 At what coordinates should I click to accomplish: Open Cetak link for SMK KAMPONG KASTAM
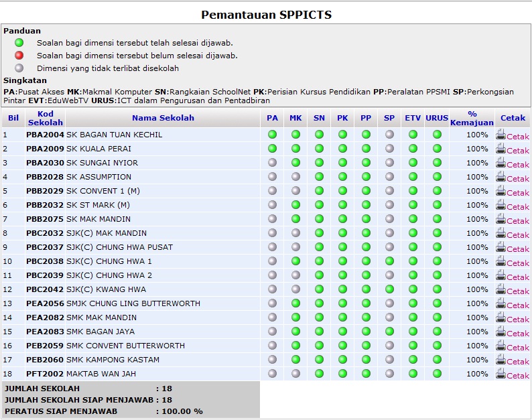518,362
